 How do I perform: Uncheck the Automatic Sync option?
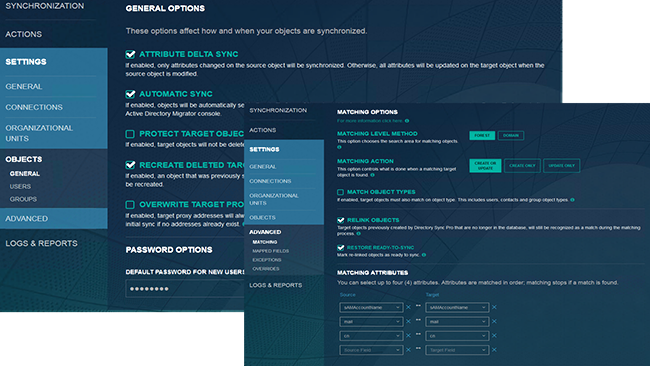click(x=130, y=94)
